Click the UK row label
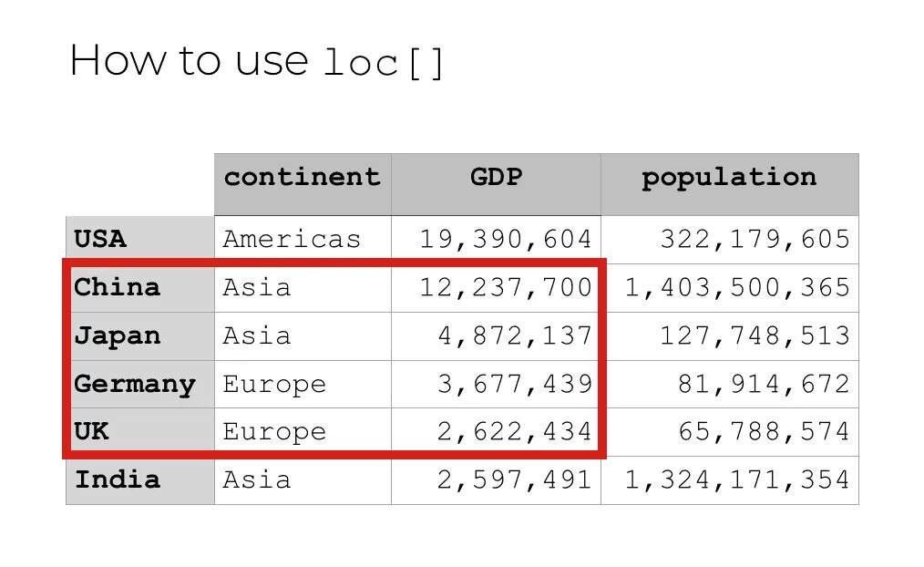 [x=91, y=431]
